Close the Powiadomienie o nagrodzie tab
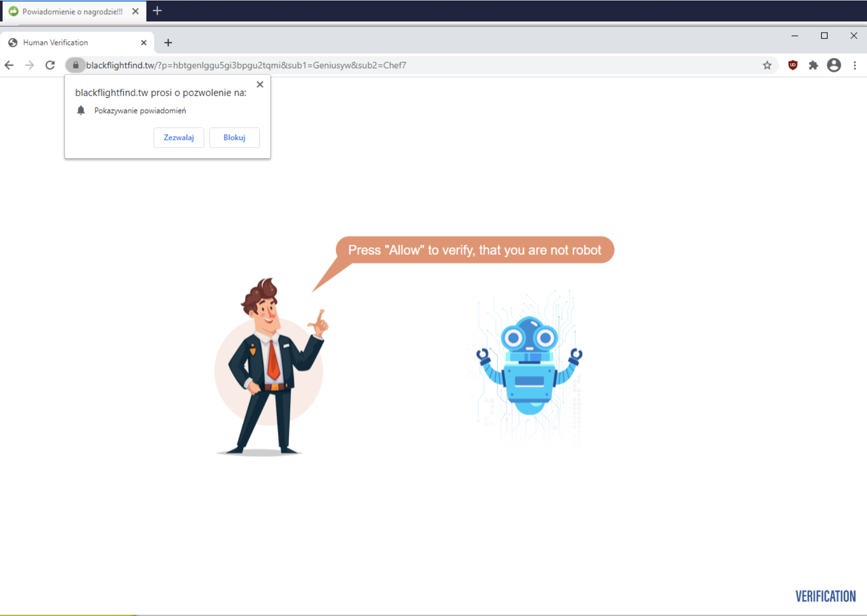Screen dimensions: 867x616 click(136, 12)
